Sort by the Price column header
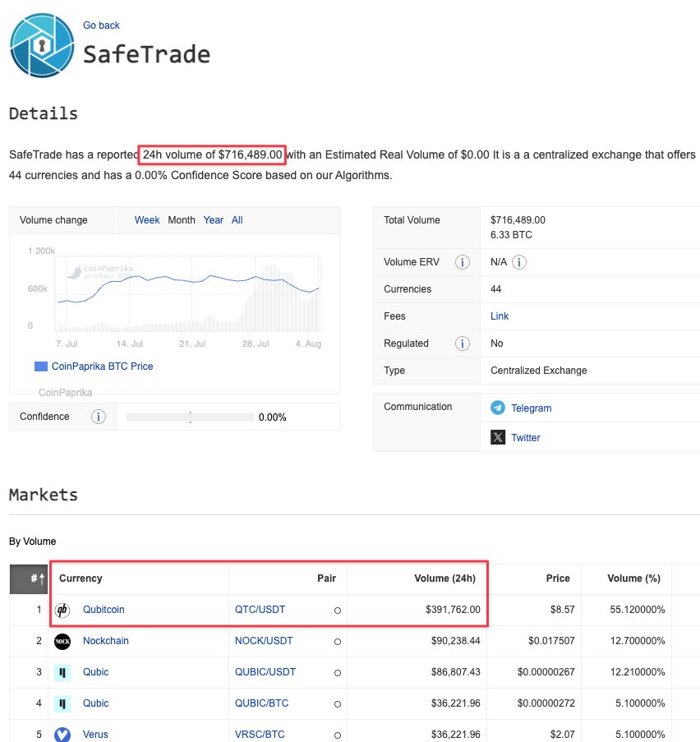This screenshot has width=700, height=742. tap(558, 578)
